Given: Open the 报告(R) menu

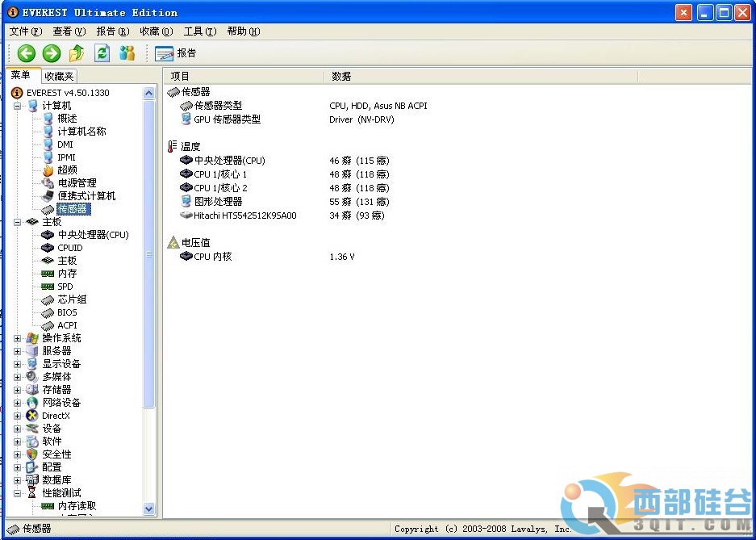Looking at the screenshot, I should 113,31.
